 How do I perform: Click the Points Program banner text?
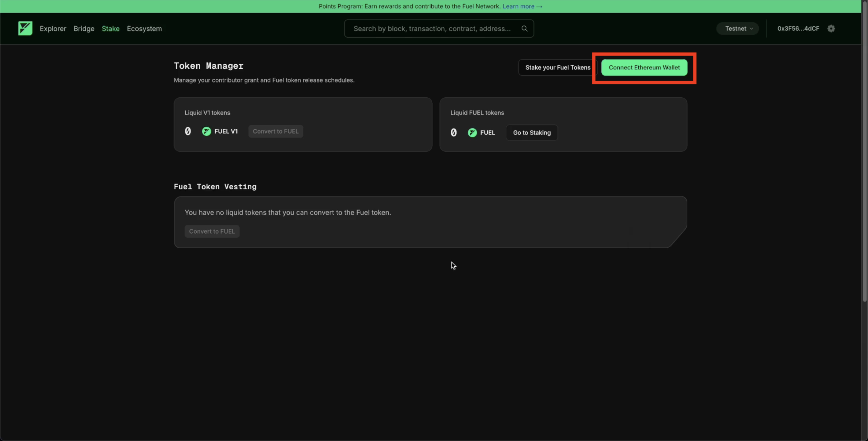click(x=409, y=6)
